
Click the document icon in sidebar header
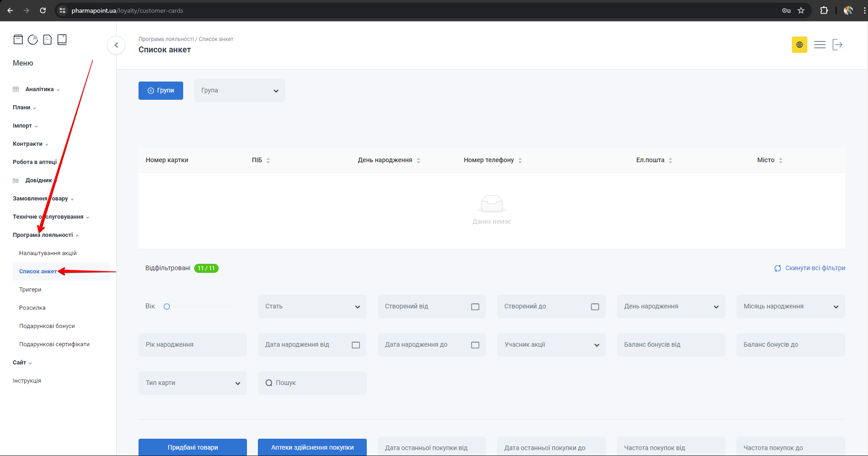[x=47, y=40]
